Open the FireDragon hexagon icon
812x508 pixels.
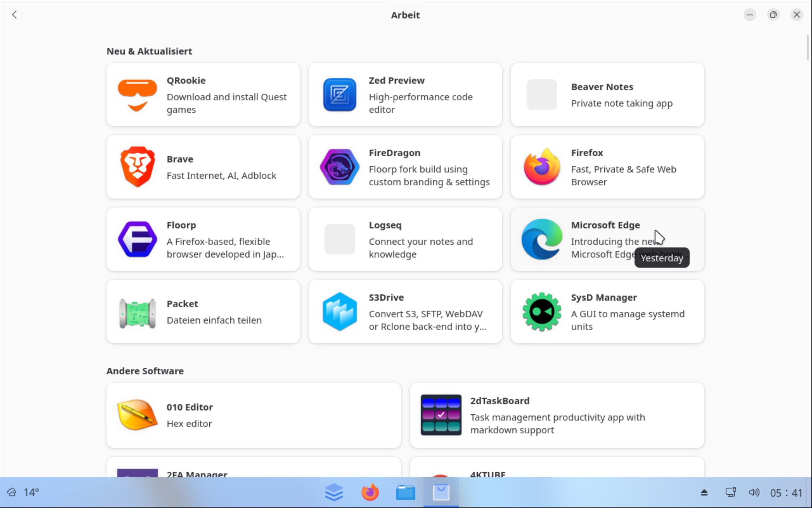(340, 167)
